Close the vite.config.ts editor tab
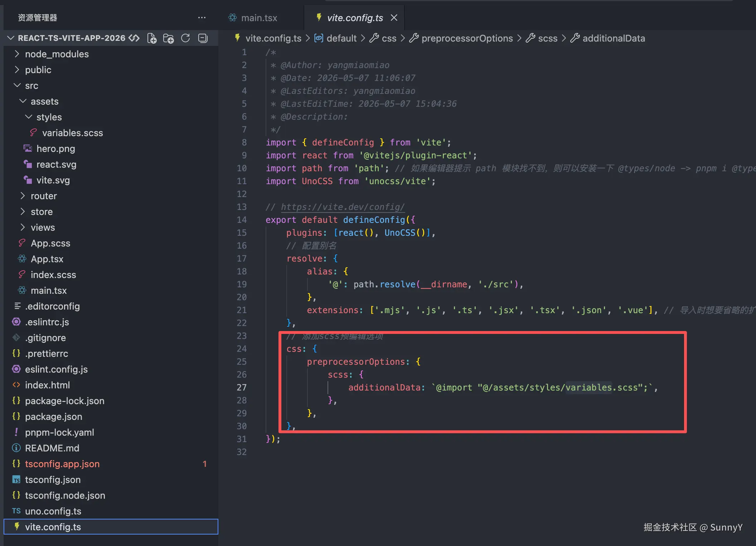 click(x=394, y=18)
